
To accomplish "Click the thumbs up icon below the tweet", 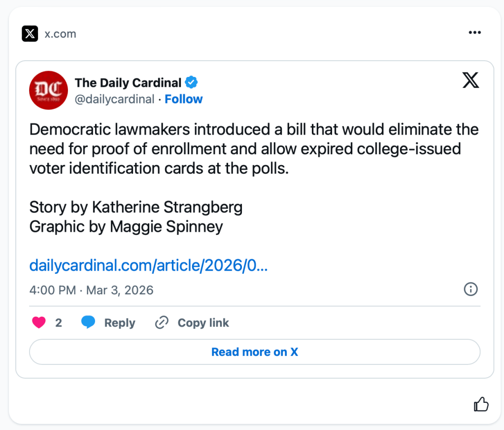I will click(x=481, y=405).
